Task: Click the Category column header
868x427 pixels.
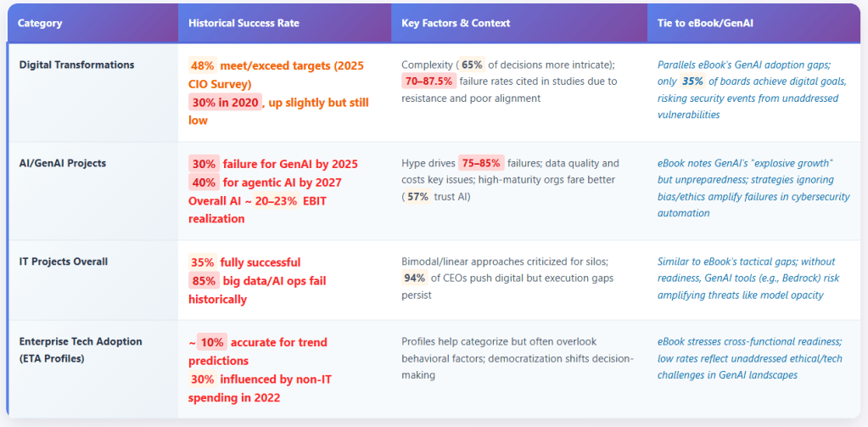Action: [40, 23]
